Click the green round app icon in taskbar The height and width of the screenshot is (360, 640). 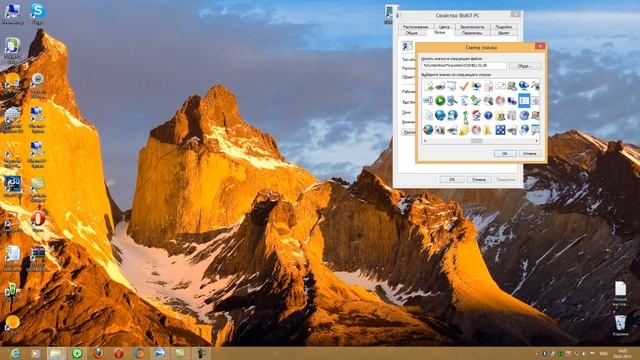pyautogui.click(x=77, y=353)
